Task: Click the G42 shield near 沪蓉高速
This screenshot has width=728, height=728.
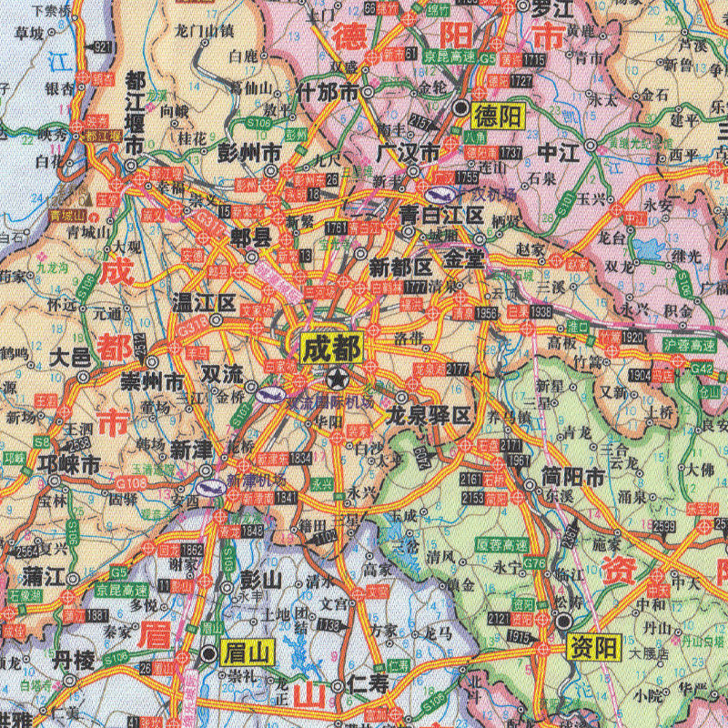Action: coord(702,369)
